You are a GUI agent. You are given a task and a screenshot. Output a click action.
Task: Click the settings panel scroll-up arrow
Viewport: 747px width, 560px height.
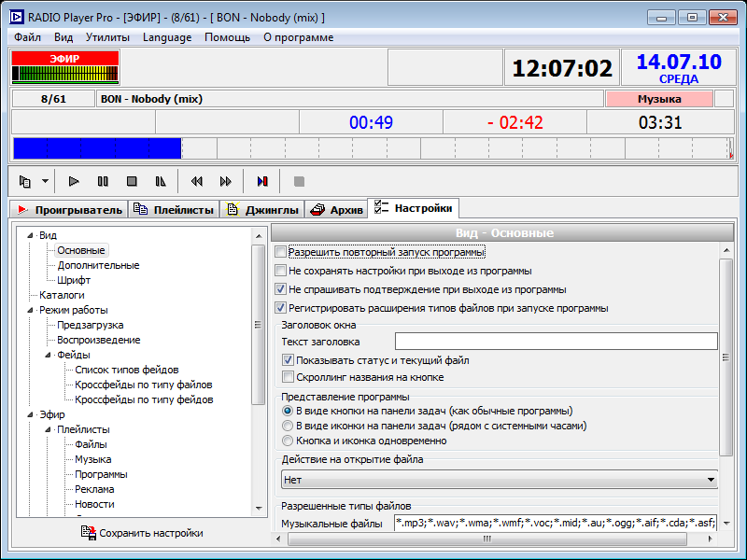(x=726, y=250)
